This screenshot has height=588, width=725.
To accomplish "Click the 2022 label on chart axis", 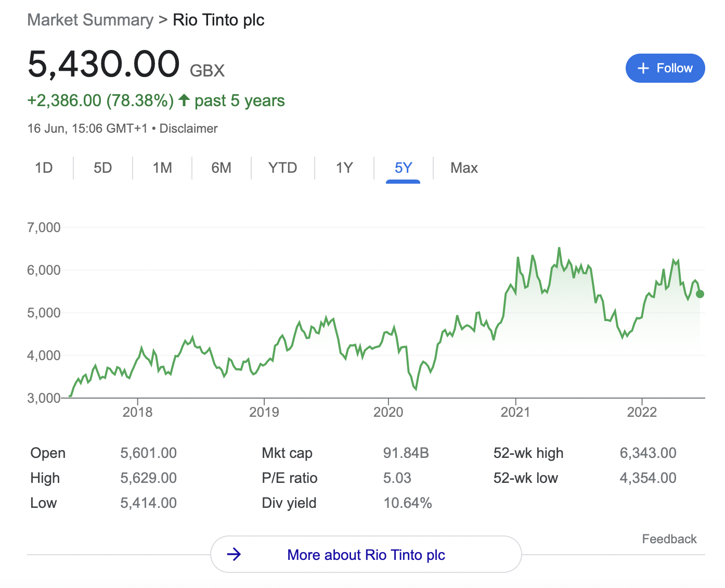I will [642, 412].
